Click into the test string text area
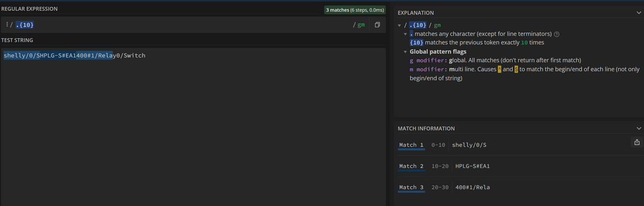644x206 pixels. [x=193, y=127]
